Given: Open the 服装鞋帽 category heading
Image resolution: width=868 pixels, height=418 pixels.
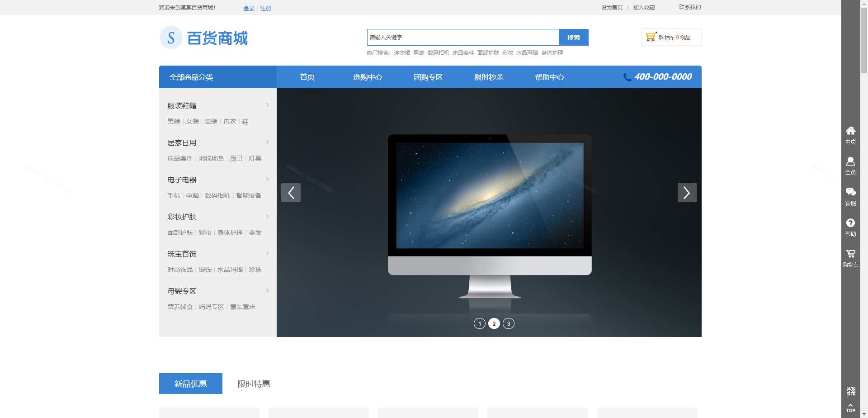Looking at the screenshot, I should click(x=182, y=106).
